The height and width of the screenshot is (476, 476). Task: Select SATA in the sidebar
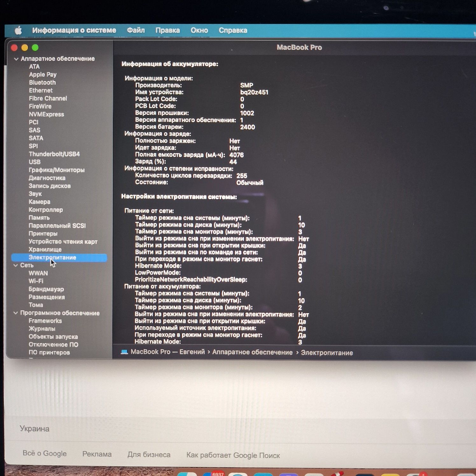[x=36, y=138]
